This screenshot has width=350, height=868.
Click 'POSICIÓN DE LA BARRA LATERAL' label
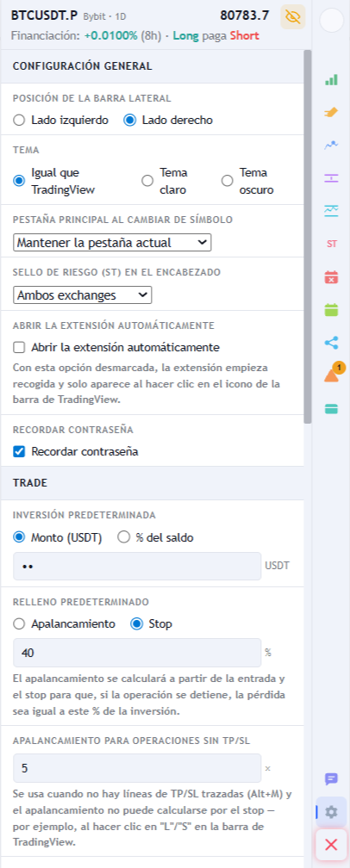[92, 98]
